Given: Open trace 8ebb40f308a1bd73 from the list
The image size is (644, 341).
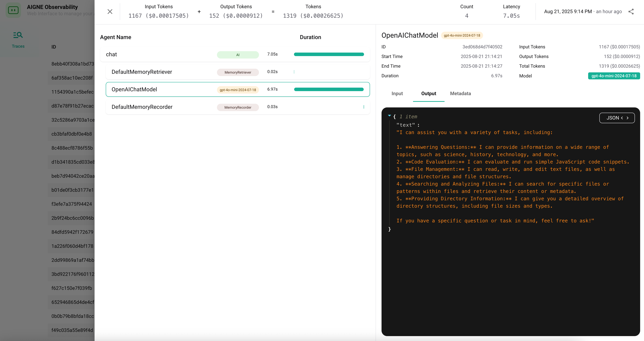Looking at the screenshot, I should pyautogui.click(x=72, y=64).
